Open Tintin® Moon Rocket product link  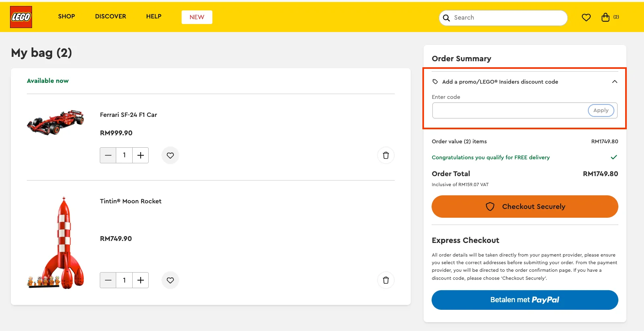[x=131, y=201]
